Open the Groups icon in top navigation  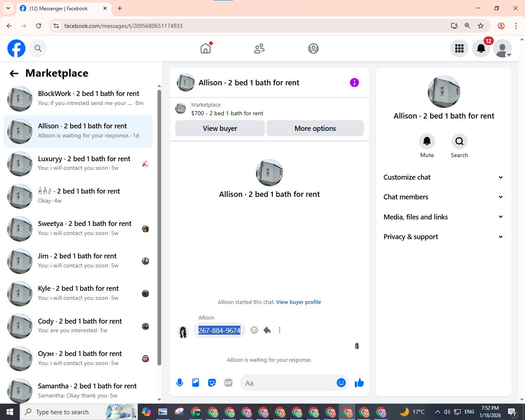[313, 48]
